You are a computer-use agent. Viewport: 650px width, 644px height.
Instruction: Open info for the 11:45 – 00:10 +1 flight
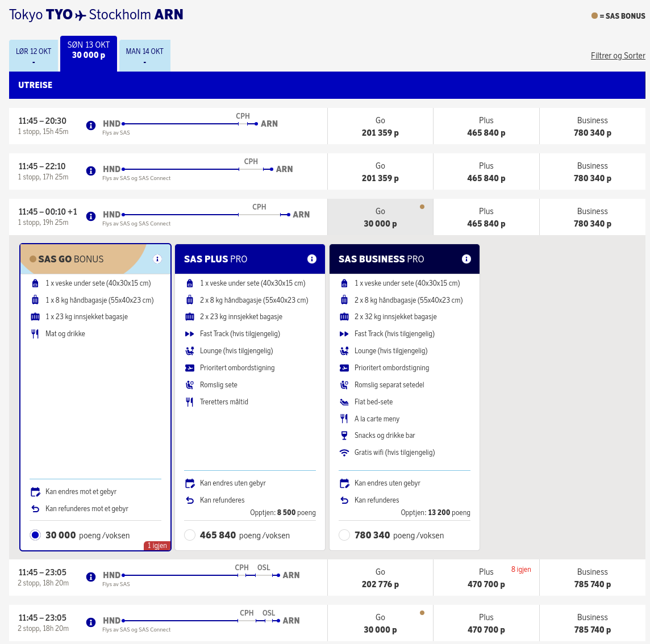[91, 216]
